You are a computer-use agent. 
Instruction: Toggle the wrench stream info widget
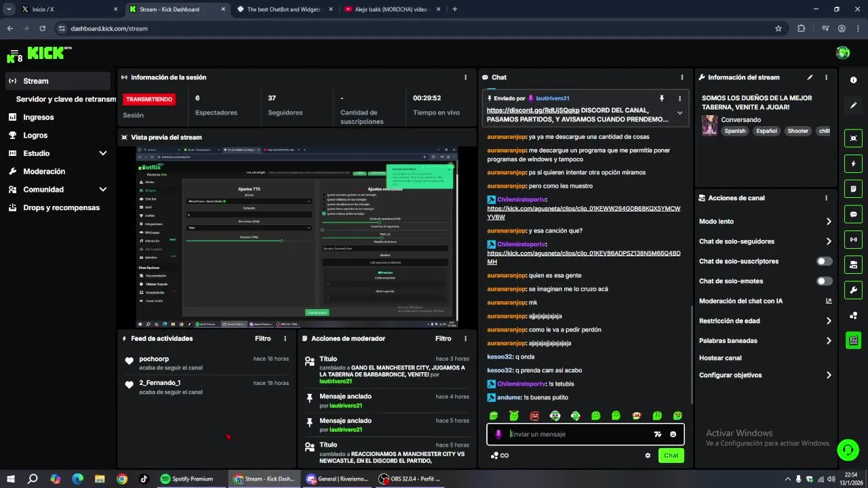point(854,290)
